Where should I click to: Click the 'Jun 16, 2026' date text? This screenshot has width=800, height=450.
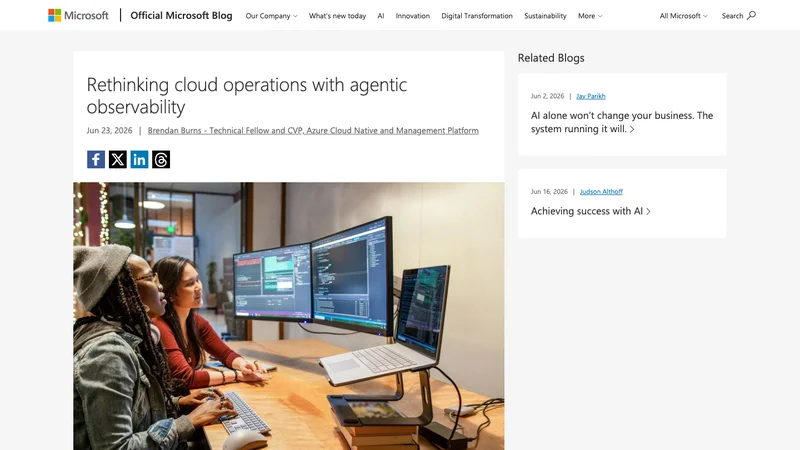pyautogui.click(x=549, y=191)
